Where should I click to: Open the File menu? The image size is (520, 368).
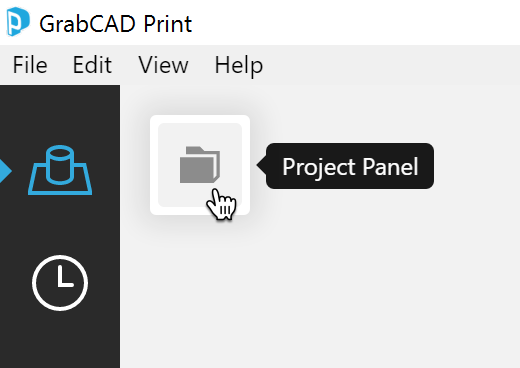(30, 65)
